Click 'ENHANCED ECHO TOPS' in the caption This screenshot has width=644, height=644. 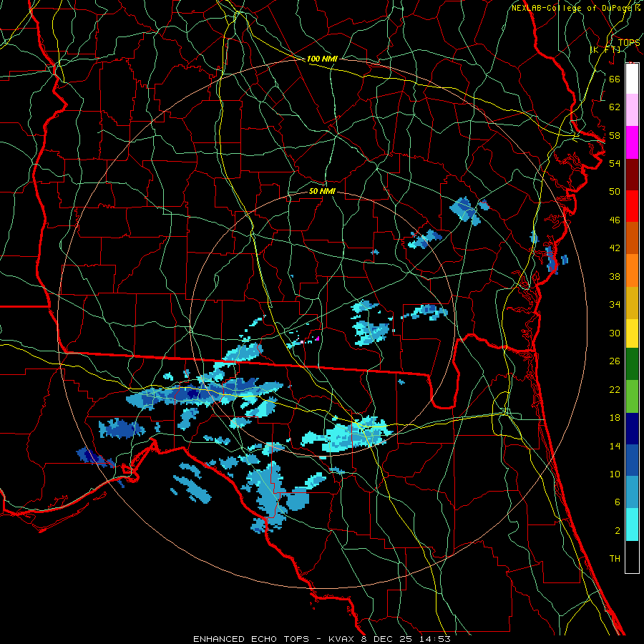[251, 639]
